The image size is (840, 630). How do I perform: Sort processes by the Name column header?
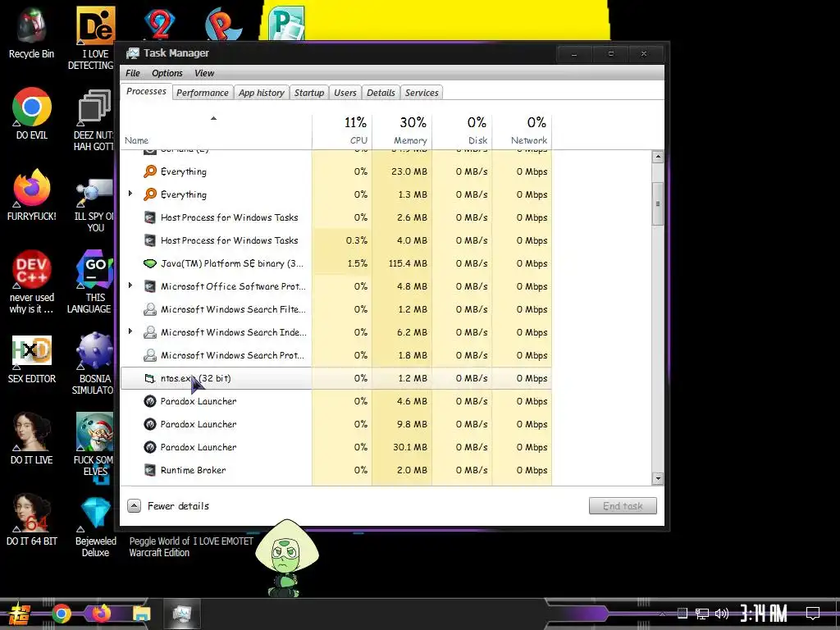pyautogui.click(x=216, y=131)
